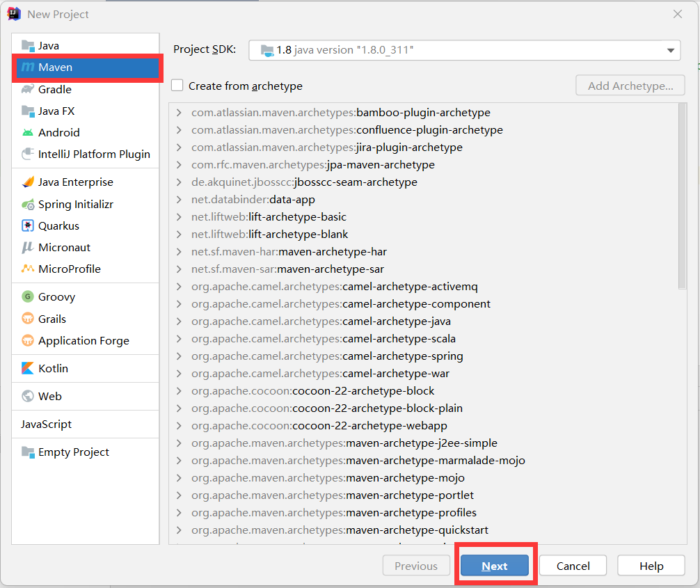The width and height of the screenshot is (700, 588).
Task: Click the Application Forge icon
Action: click(28, 340)
